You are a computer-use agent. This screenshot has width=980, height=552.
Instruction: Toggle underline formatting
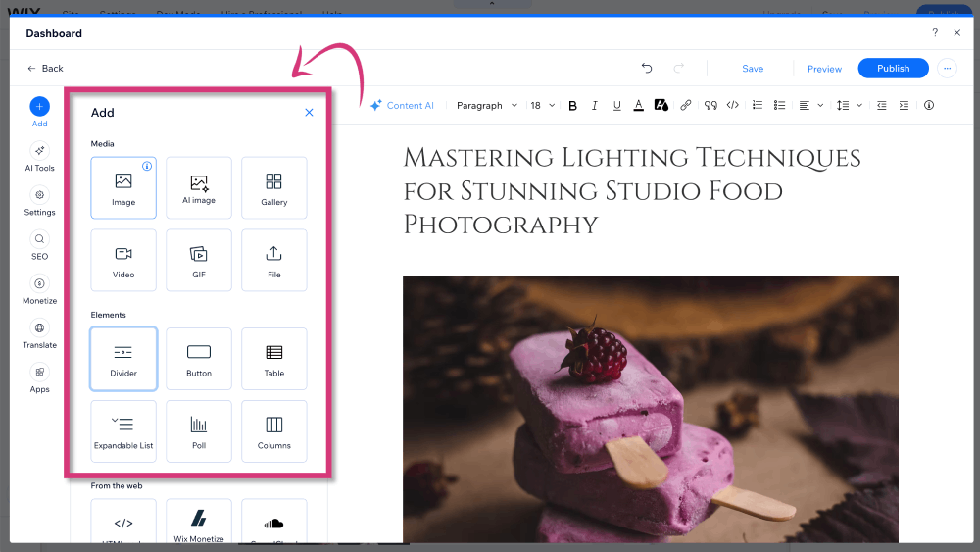[x=616, y=106]
